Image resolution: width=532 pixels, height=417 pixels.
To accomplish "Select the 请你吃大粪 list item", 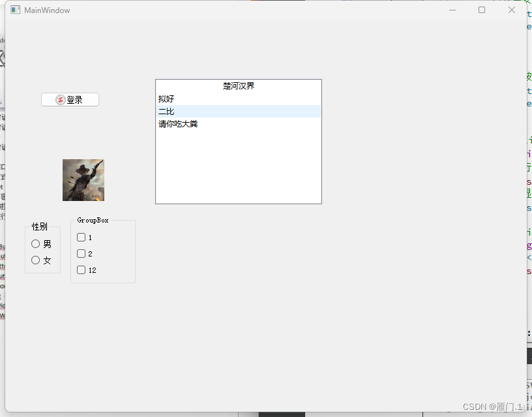I will point(238,124).
